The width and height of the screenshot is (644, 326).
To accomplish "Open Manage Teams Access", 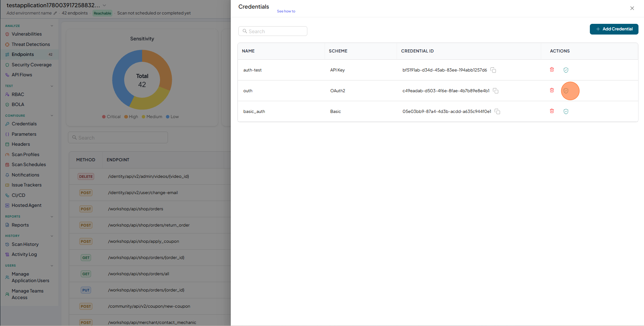I will (x=28, y=294).
